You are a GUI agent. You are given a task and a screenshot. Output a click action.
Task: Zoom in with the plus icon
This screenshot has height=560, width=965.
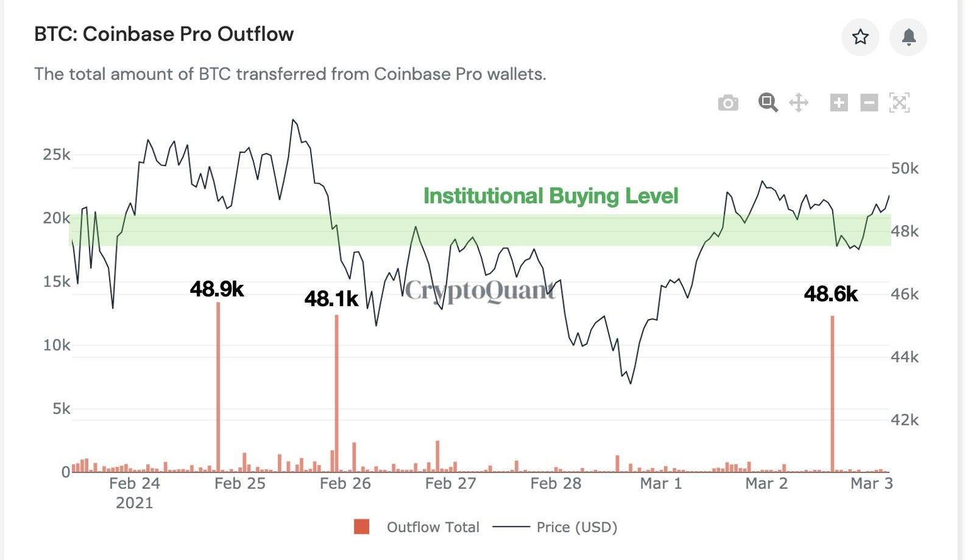coord(839,102)
